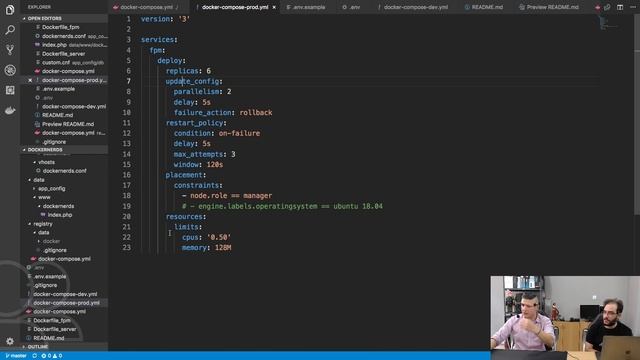The width and height of the screenshot is (640, 360).
Task: Click 'parallelism: 2' line in editor
Action: point(202,92)
